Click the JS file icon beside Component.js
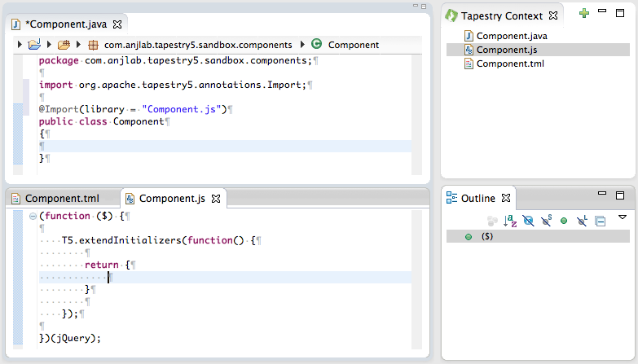This screenshot has width=638, height=364. (x=469, y=50)
